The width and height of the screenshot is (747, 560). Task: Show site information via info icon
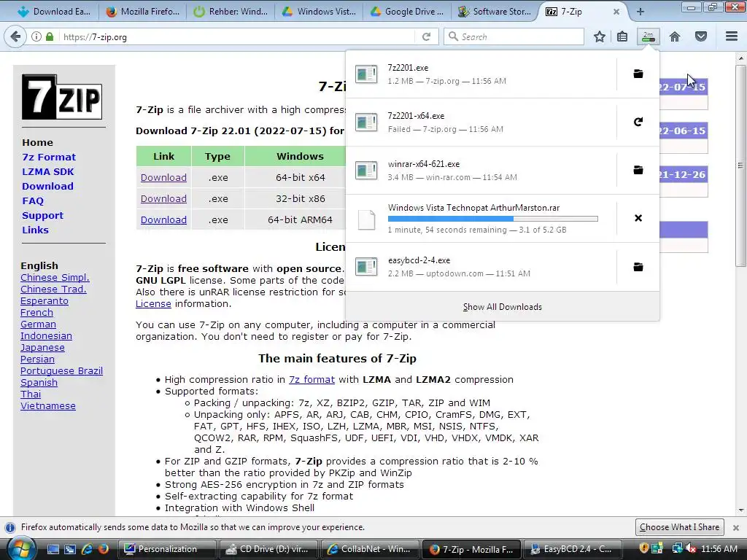pyautogui.click(x=36, y=36)
